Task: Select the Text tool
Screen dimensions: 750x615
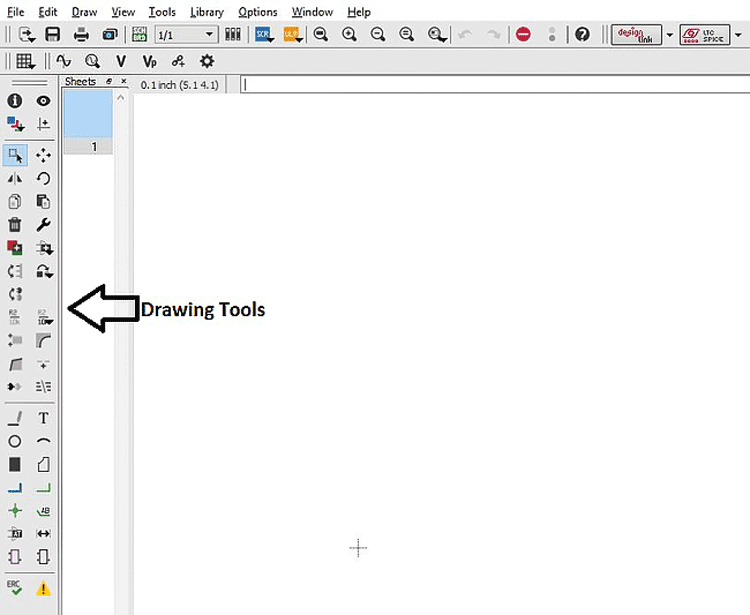Action: [44, 418]
